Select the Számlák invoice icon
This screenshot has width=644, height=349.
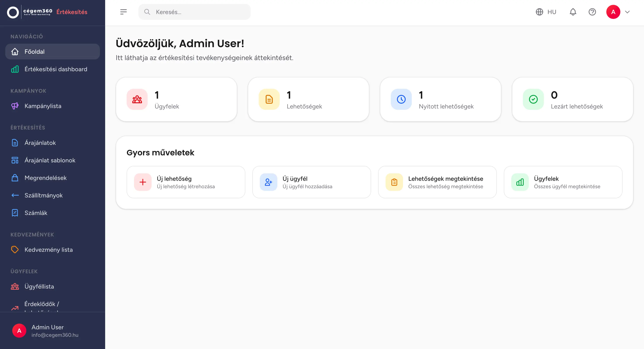15,213
